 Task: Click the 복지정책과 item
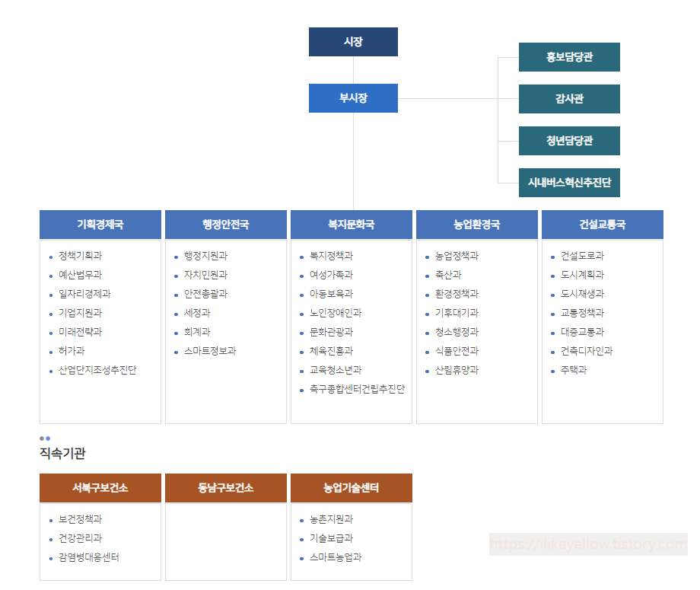(x=331, y=256)
